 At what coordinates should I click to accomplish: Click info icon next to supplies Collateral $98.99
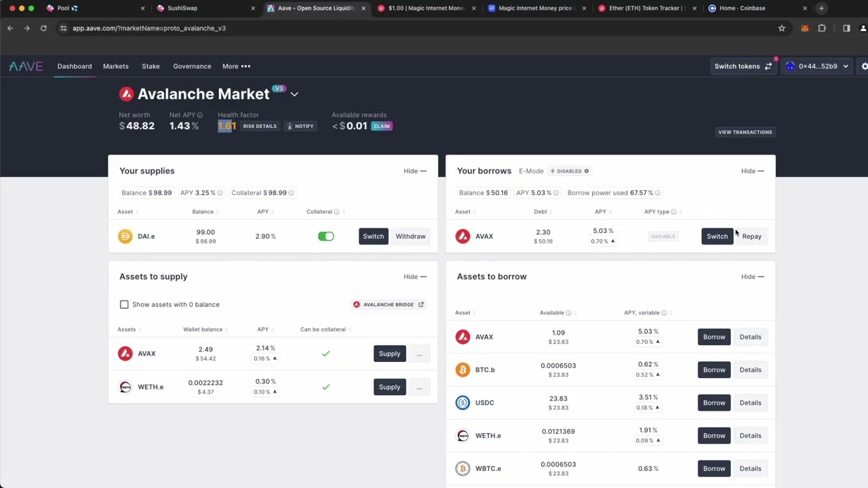291,193
